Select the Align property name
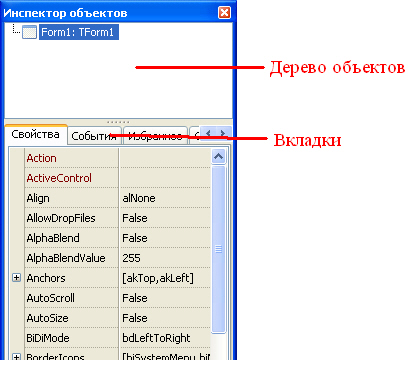The height and width of the screenshot is (370, 419). point(38,198)
